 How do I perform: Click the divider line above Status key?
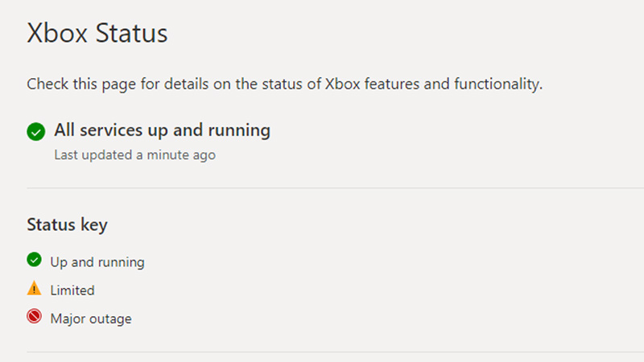(322, 188)
